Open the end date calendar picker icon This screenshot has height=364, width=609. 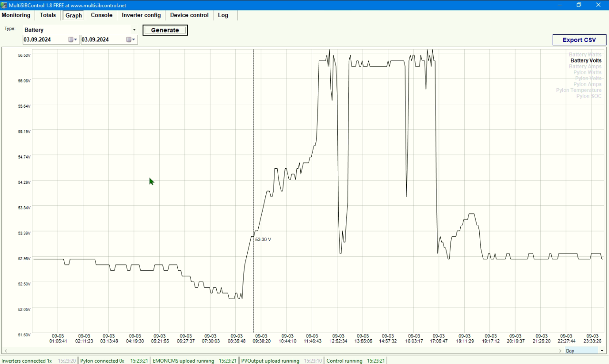coord(131,40)
